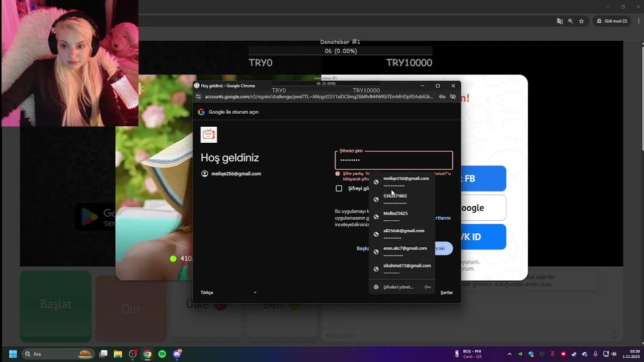Image resolution: width=644 pixels, height=362 pixels.
Task: Click the OneDrive cloud tray icon
Action: pyautogui.click(x=585, y=354)
